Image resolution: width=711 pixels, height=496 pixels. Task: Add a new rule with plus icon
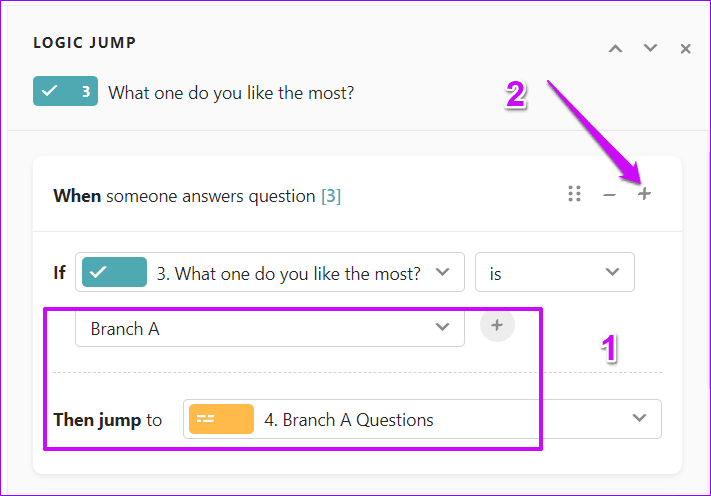pyautogui.click(x=644, y=194)
